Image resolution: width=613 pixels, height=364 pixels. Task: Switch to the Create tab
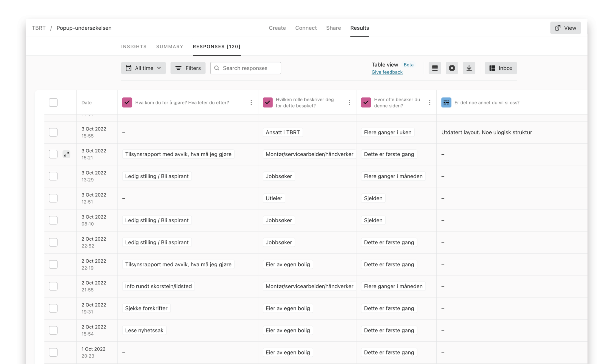tap(277, 28)
